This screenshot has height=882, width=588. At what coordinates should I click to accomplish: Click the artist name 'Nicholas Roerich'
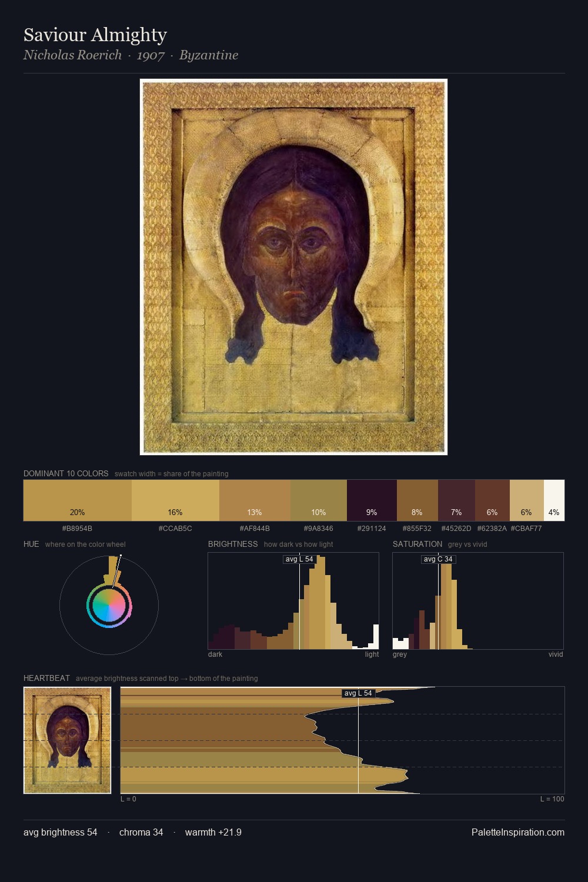click(72, 55)
